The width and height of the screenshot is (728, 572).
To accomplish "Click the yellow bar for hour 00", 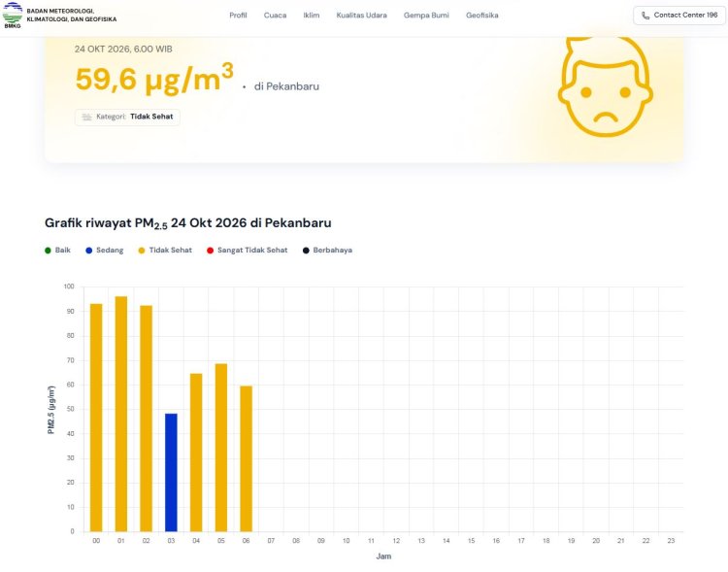I will 96,418.
